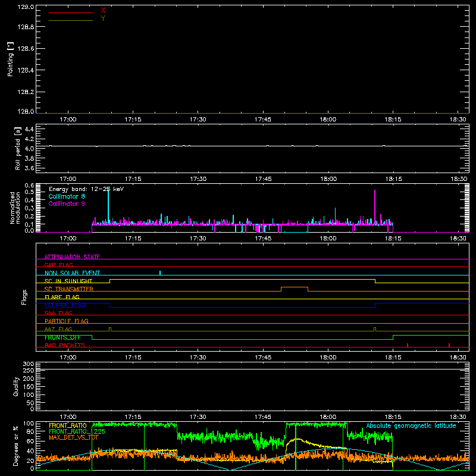Image resolution: width=476 pixels, height=476 pixels.
Task: Click the 18:00 label under the Quality panel
Action: click(328, 417)
